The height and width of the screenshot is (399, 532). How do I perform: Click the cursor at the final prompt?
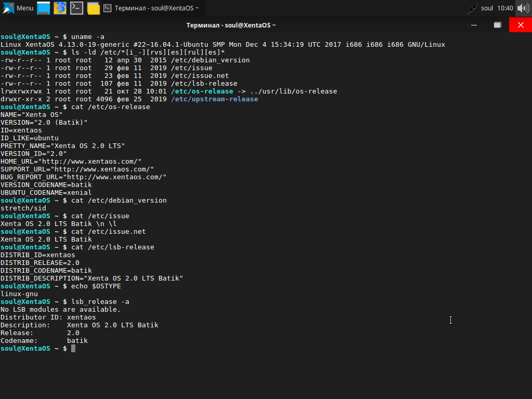[x=73, y=349]
